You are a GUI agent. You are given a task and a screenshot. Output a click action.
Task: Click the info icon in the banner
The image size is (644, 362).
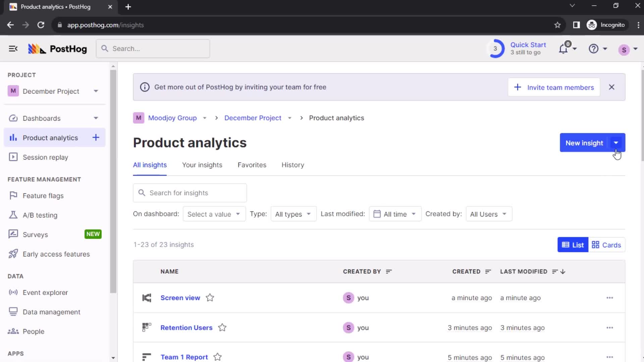click(x=145, y=87)
